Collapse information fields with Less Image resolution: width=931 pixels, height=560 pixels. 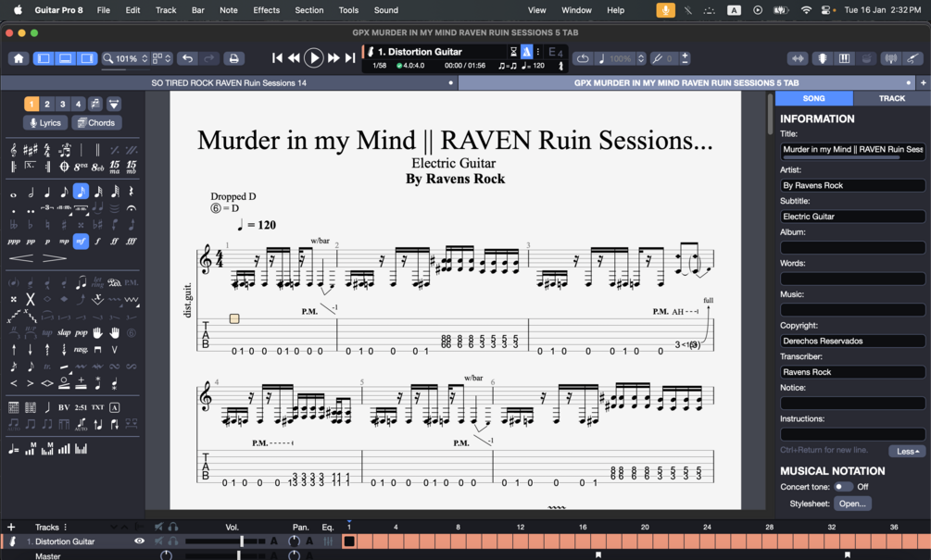[x=907, y=452]
